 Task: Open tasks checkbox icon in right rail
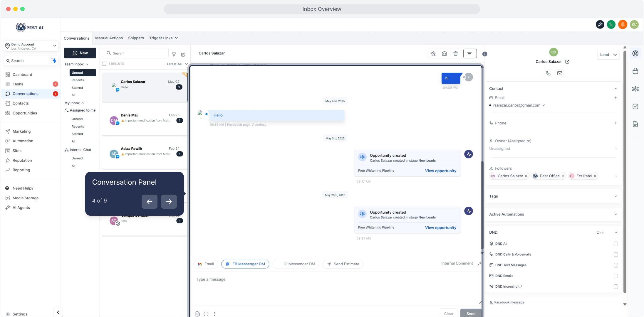point(635,106)
